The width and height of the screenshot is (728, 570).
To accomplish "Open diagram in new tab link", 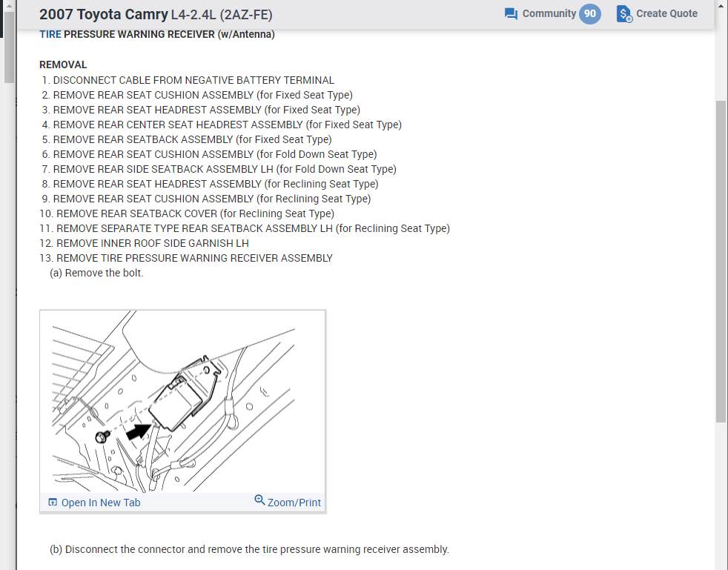I will point(101,503).
